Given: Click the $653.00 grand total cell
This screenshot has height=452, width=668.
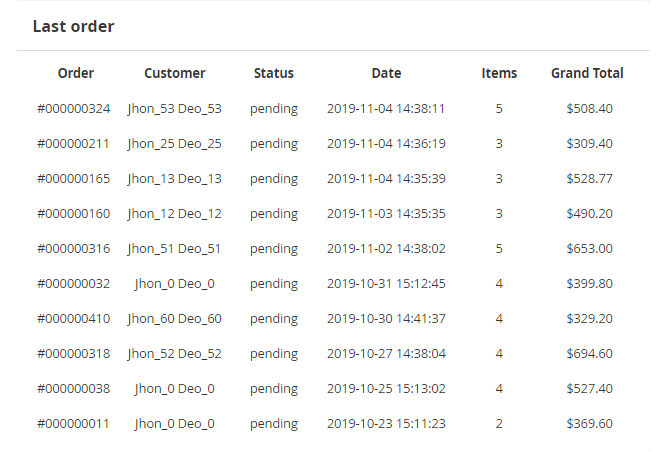Looking at the screenshot, I should [x=589, y=248].
